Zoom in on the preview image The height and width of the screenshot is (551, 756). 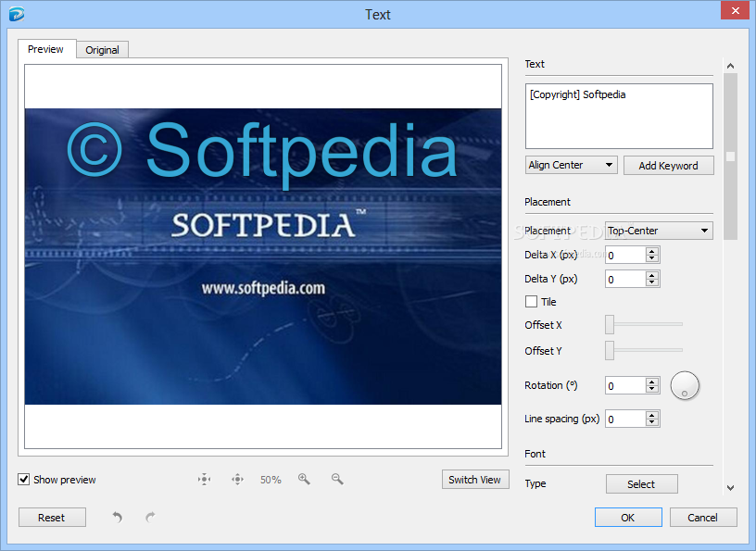tap(304, 479)
